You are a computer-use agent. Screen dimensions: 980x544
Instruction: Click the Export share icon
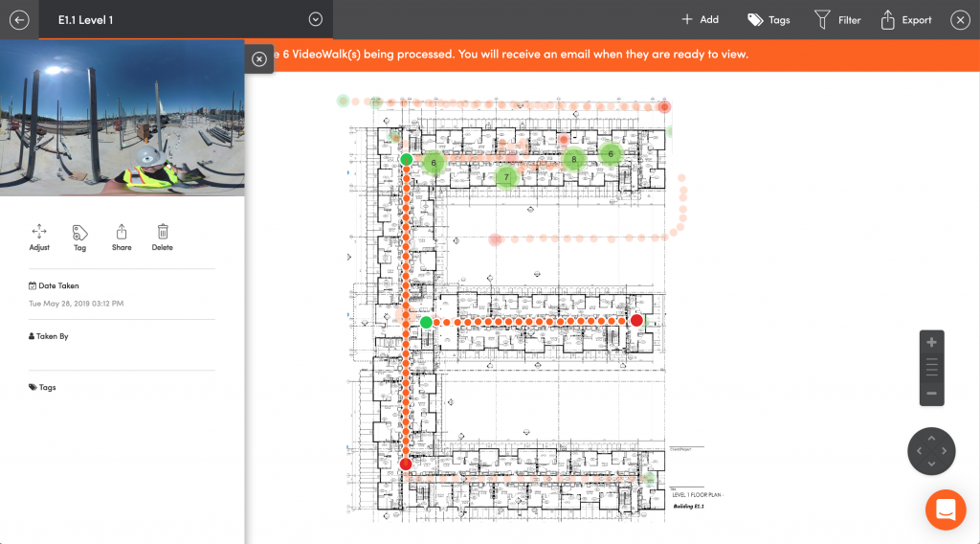906,20
